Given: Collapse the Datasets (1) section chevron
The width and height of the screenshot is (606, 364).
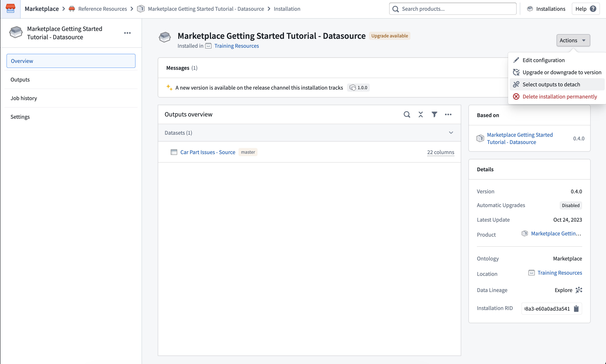Looking at the screenshot, I should (x=451, y=133).
